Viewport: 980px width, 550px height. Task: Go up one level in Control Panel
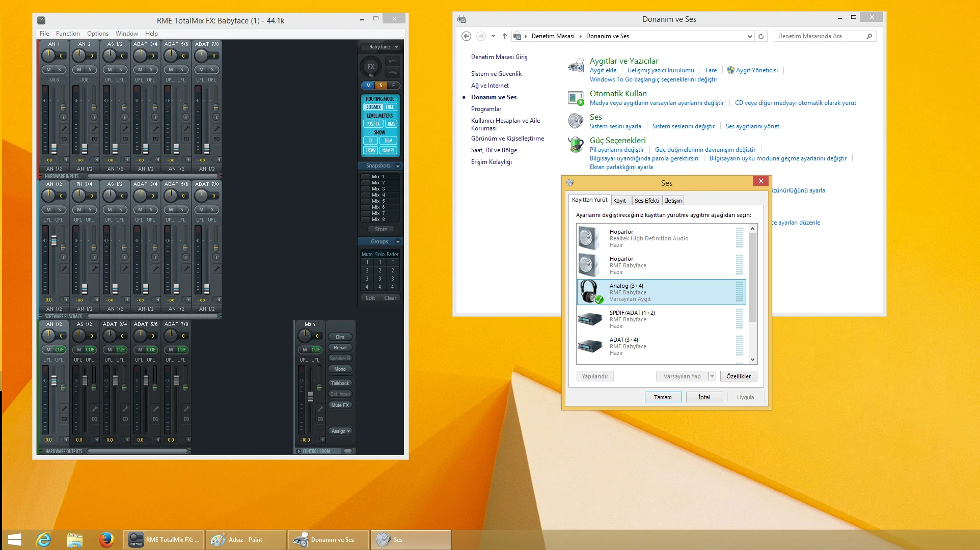click(x=504, y=36)
